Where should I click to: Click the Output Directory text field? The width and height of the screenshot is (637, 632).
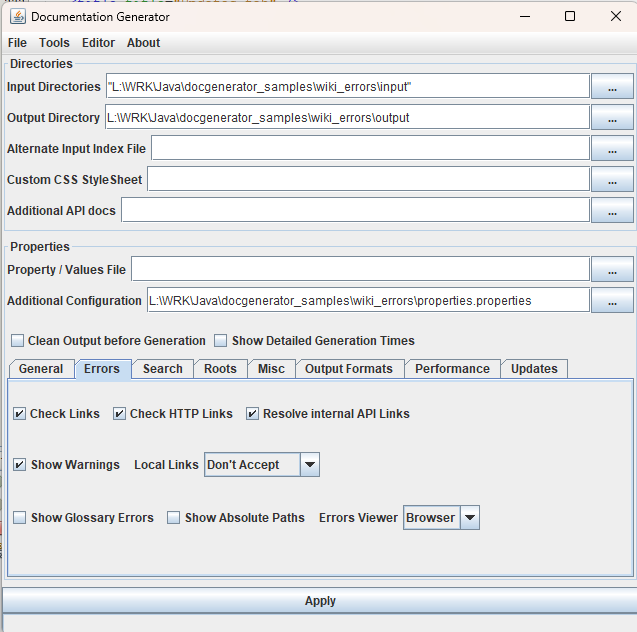(x=347, y=117)
